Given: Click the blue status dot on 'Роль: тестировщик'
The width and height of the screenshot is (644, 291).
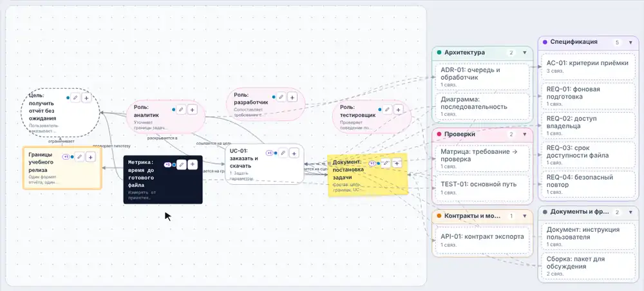Looking at the screenshot, I should point(379,109).
